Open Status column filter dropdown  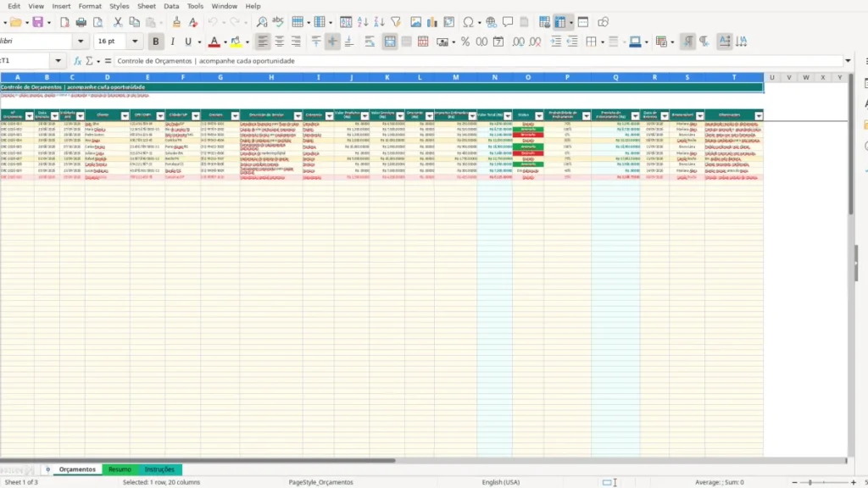(x=538, y=115)
